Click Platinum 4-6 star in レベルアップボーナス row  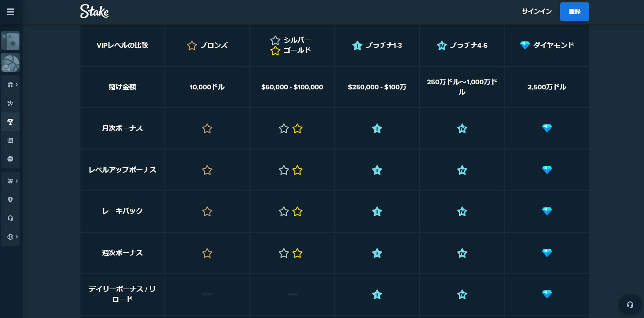[462, 170]
